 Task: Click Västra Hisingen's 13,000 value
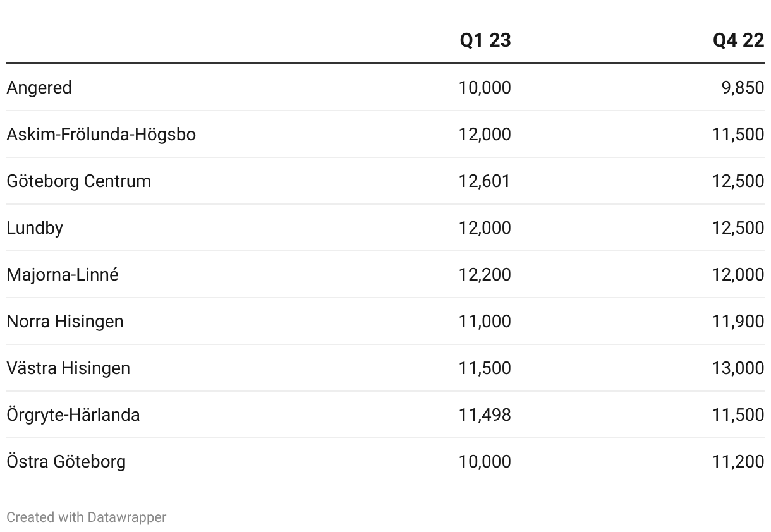[738, 368]
